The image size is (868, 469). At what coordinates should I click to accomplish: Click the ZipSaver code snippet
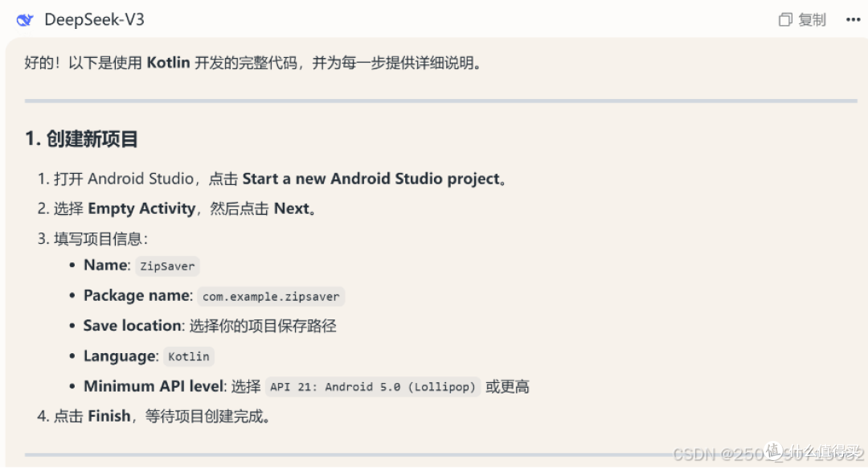click(167, 266)
